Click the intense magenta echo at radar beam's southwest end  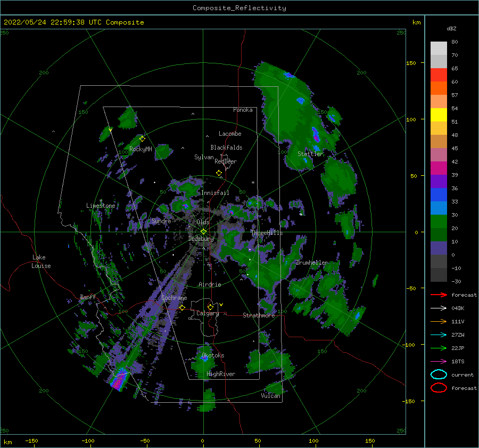[x=119, y=380]
